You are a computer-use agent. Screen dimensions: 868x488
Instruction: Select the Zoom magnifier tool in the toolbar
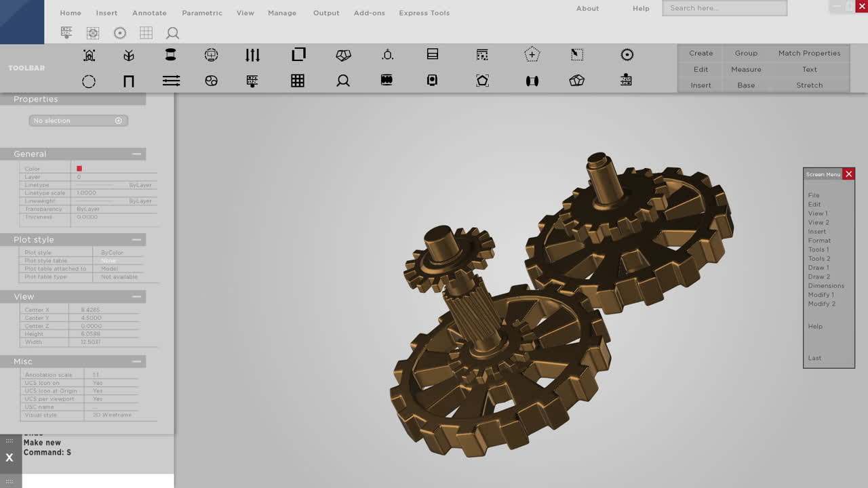click(343, 81)
